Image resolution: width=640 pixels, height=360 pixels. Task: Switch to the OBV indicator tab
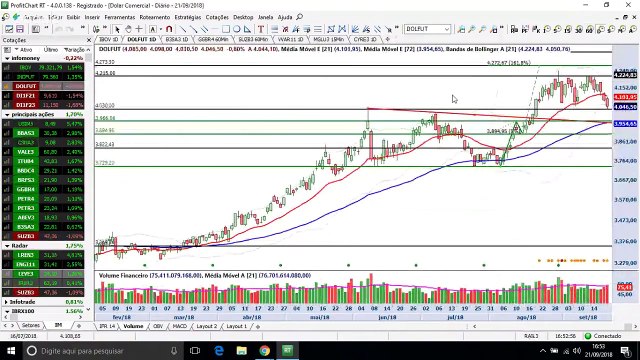(x=158, y=326)
